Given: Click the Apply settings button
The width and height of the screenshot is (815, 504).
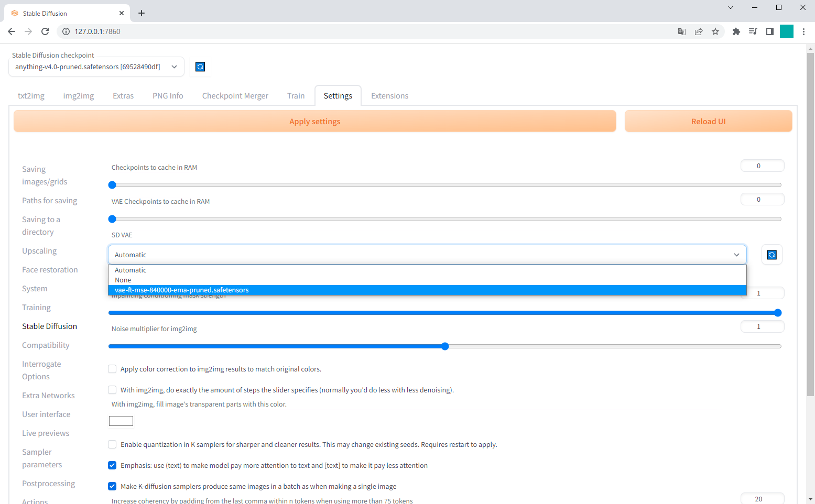Looking at the screenshot, I should tap(314, 122).
